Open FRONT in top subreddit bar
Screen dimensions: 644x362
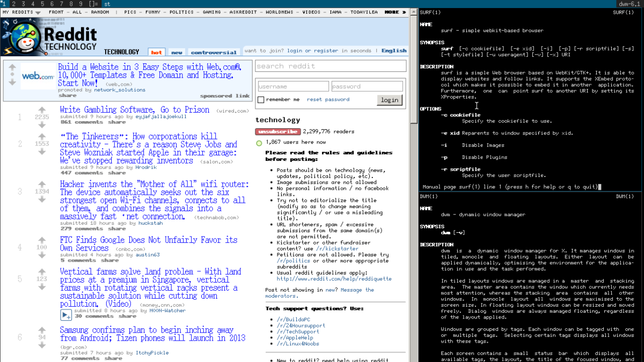click(56, 12)
